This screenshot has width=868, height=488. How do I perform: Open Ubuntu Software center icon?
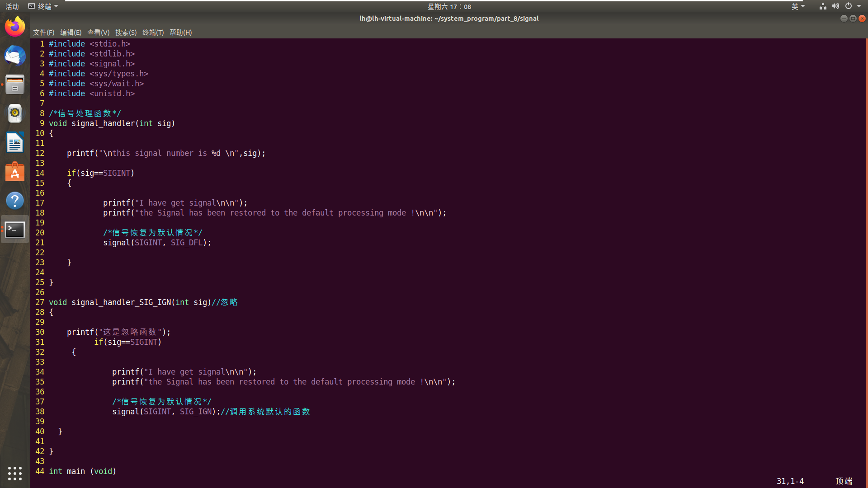15,172
